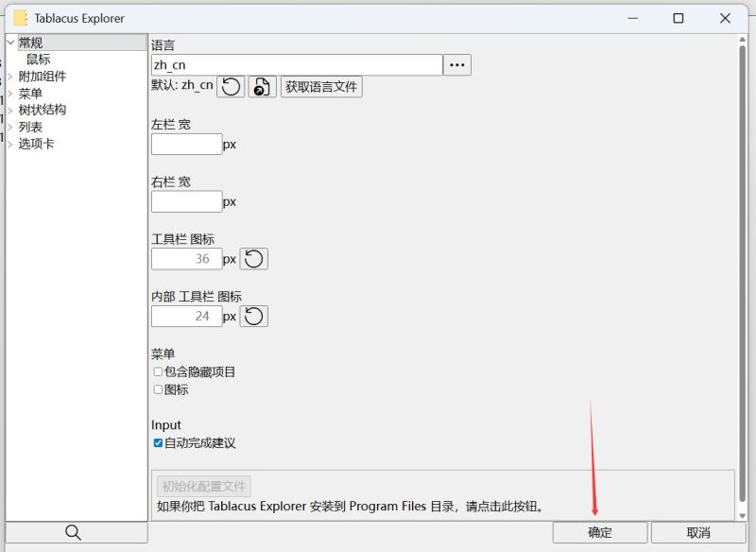Image resolution: width=756 pixels, height=552 pixels.
Task: Select 列表 in the settings tree
Action: tap(30, 127)
